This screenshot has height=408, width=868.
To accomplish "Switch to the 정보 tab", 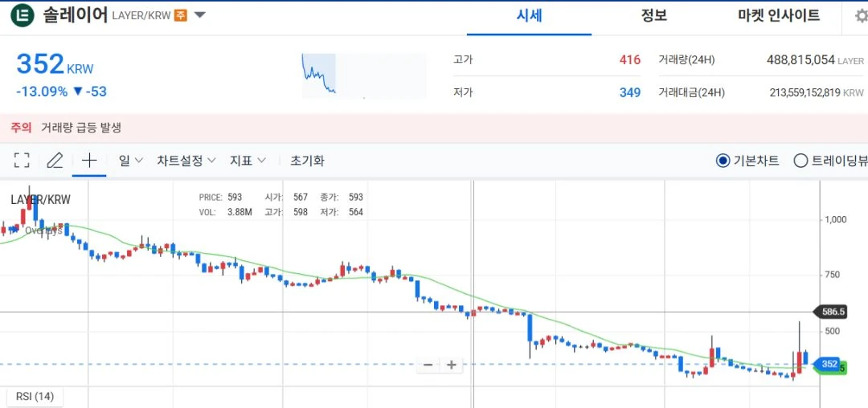I will [653, 16].
